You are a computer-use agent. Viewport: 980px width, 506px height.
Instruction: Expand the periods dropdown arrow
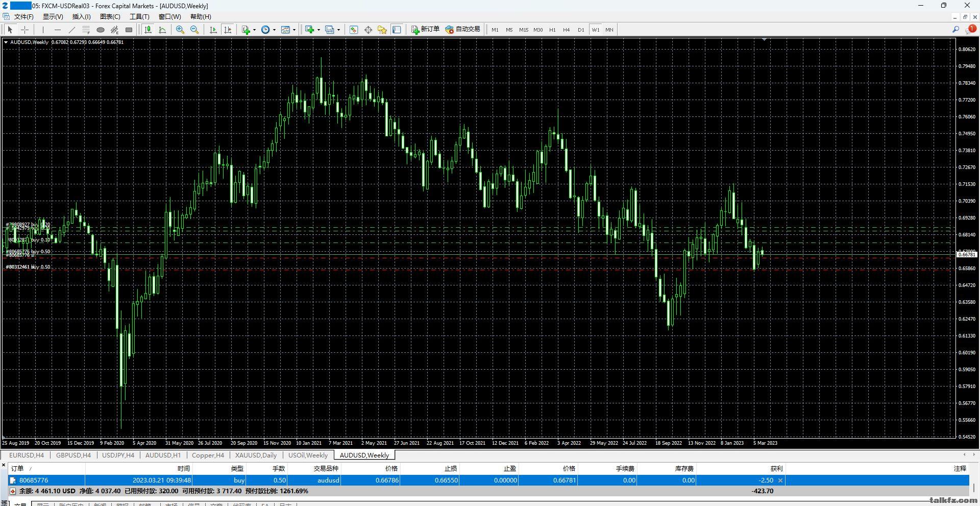(274, 30)
